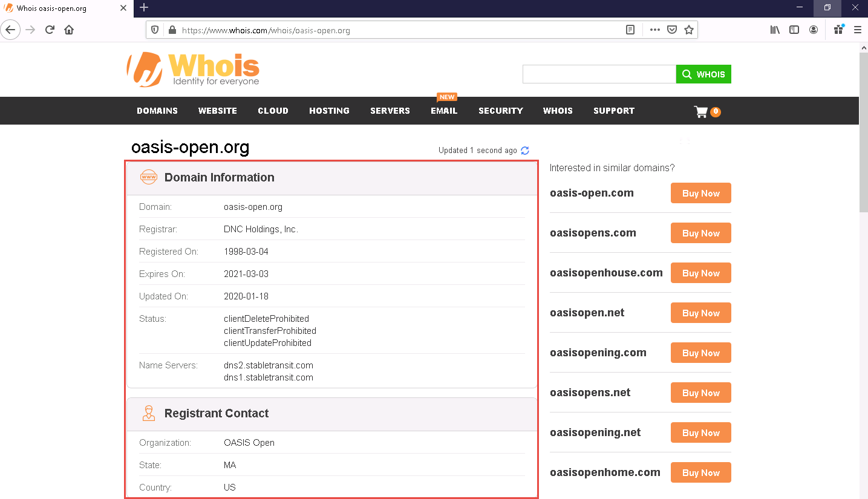Open the Firefox hamburger application menu
The width and height of the screenshot is (868, 499).
tap(857, 30)
